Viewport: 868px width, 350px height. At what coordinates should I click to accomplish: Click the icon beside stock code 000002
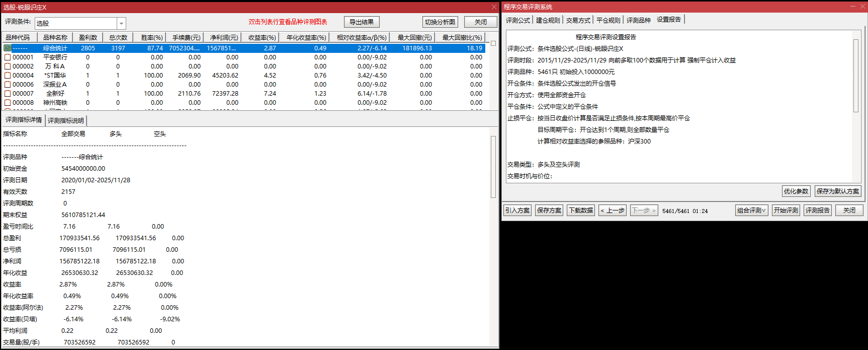pos(8,66)
